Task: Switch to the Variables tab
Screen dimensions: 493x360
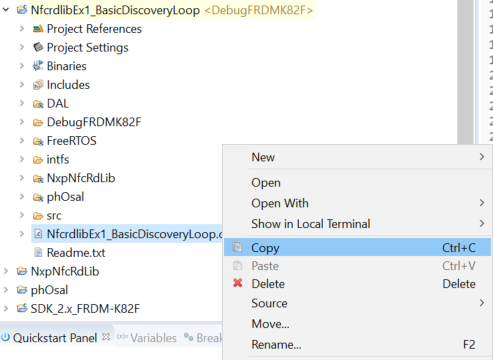Action: point(147,338)
